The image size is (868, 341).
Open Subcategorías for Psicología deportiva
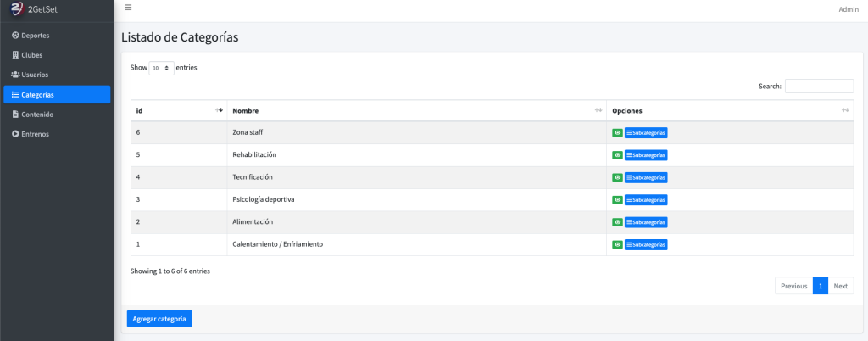(x=646, y=200)
